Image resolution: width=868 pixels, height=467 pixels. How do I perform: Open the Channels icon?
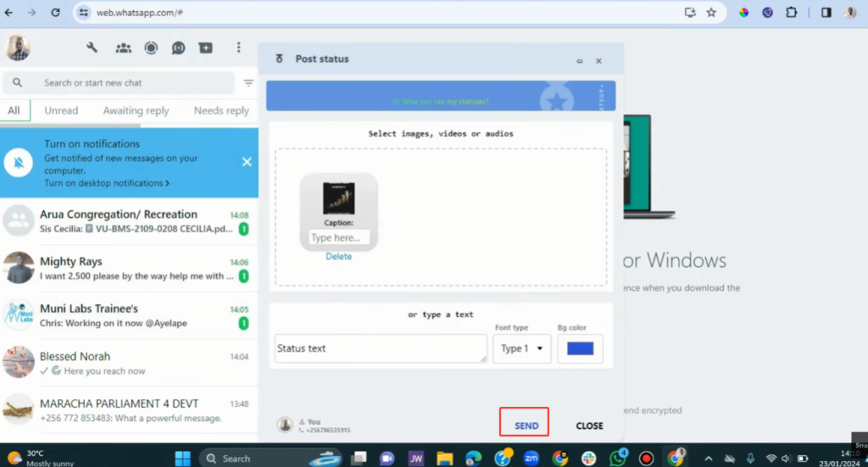[x=178, y=48]
